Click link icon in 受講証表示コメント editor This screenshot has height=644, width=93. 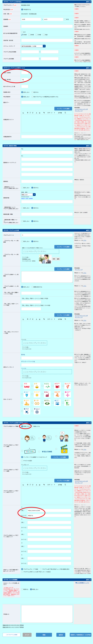(44, 113)
